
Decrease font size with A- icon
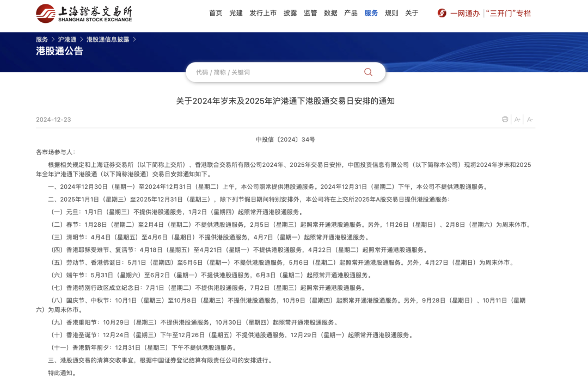(x=530, y=120)
